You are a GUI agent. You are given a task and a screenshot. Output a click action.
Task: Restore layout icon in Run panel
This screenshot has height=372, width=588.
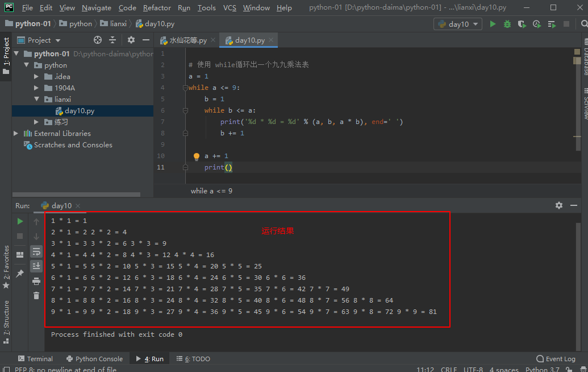[x=20, y=254]
